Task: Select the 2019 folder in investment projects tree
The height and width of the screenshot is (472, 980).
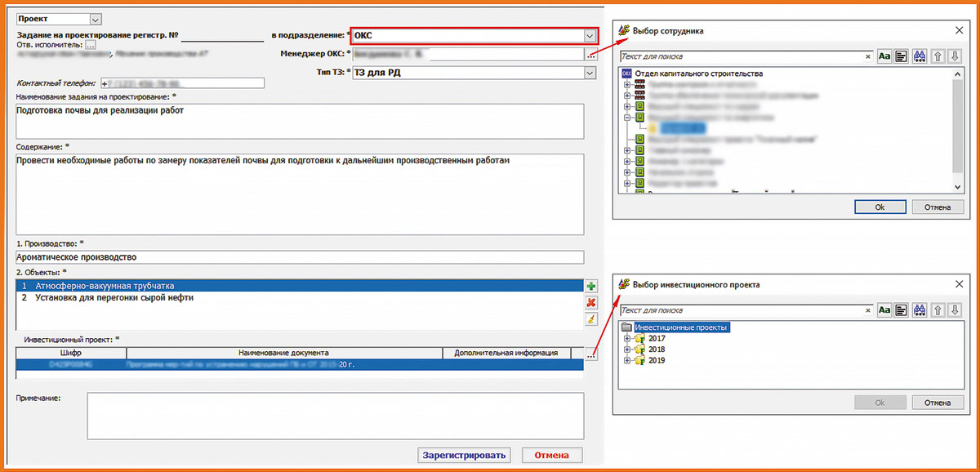Action: click(657, 360)
